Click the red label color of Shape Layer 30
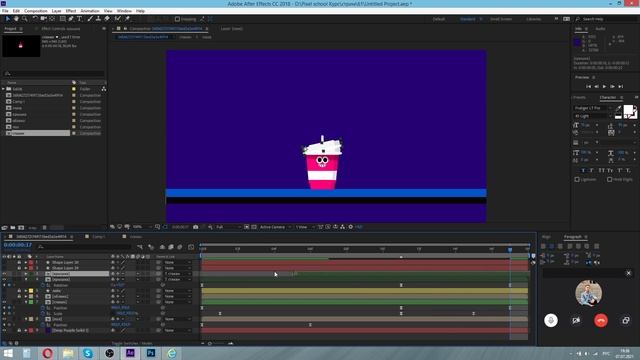Viewport: 640px width, 360px height. click(31, 262)
